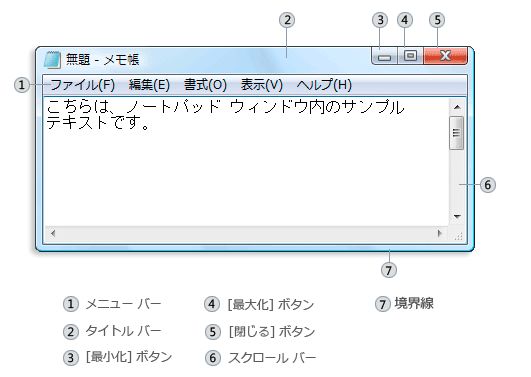
Task: Click the legend text [最大化] ボタン
Action: click(x=271, y=304)
